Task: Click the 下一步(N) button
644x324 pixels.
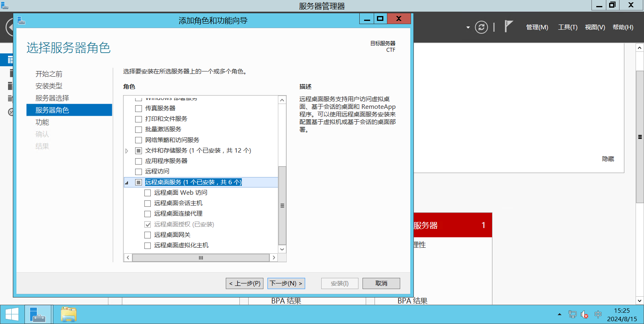Action: point(286,283)
